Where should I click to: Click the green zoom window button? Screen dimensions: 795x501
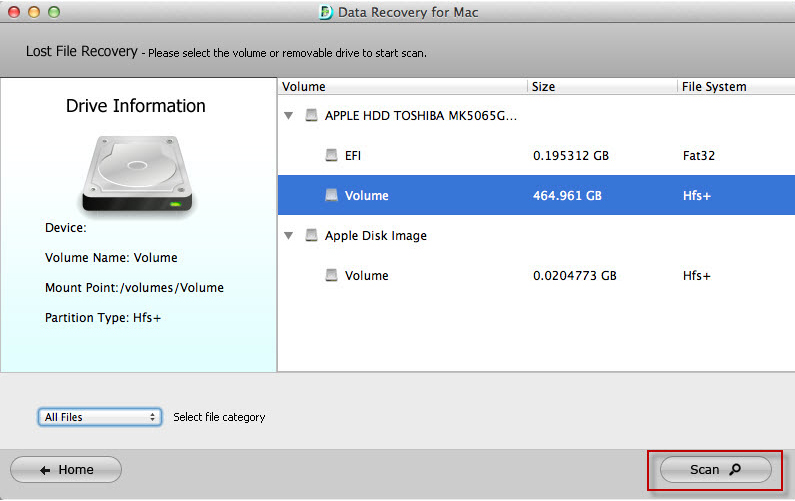point(53,13)
